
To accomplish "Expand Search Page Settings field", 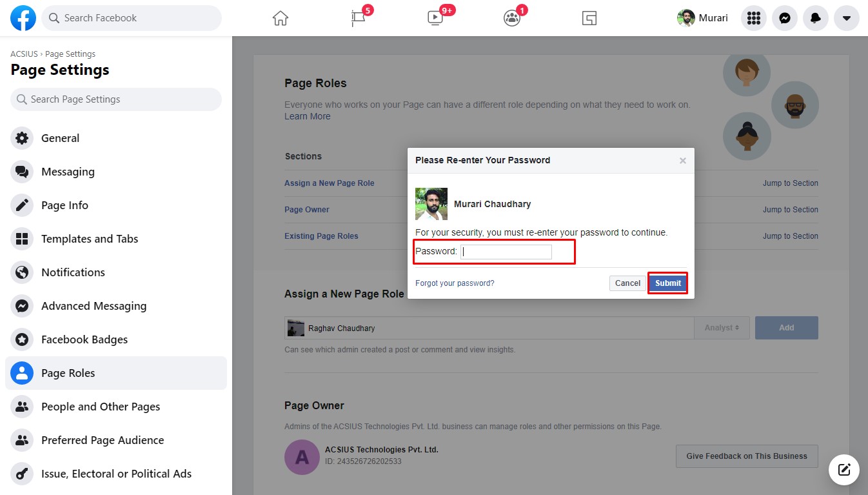I will pos(116,99).
